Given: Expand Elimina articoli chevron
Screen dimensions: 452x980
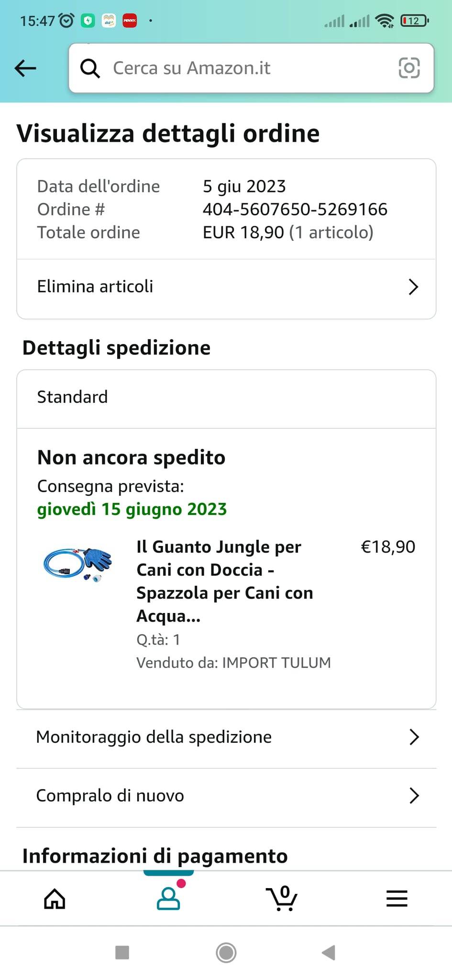Looking at the screenshot, I should pyautogui.click(x=414, y=287).
